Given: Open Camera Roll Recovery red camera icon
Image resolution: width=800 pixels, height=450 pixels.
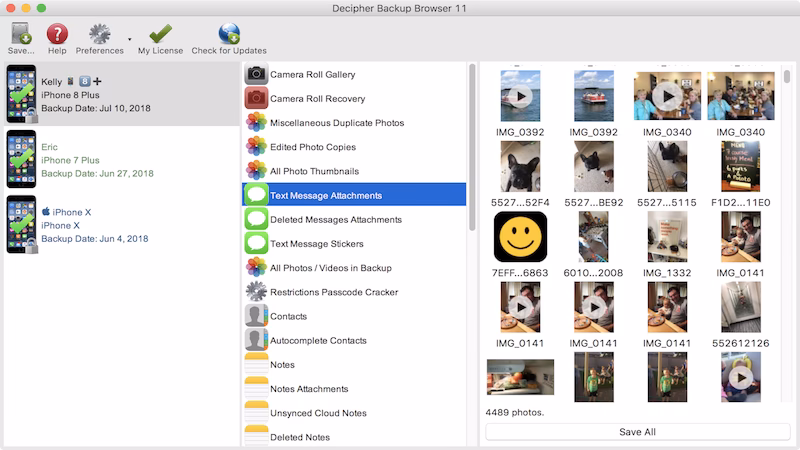Looking at the screenshot, I should pos(256,98).
